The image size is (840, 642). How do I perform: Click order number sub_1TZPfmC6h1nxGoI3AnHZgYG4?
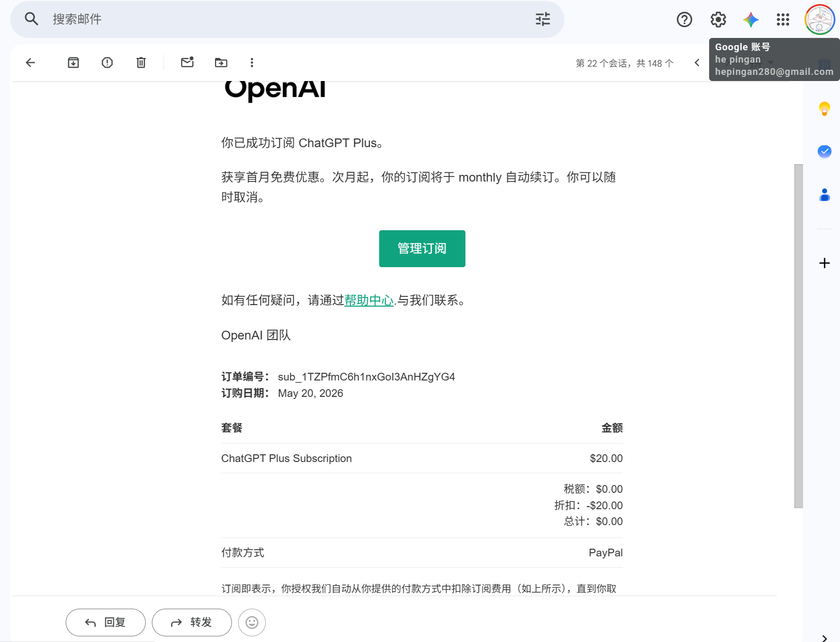click(x=366, y=377)
